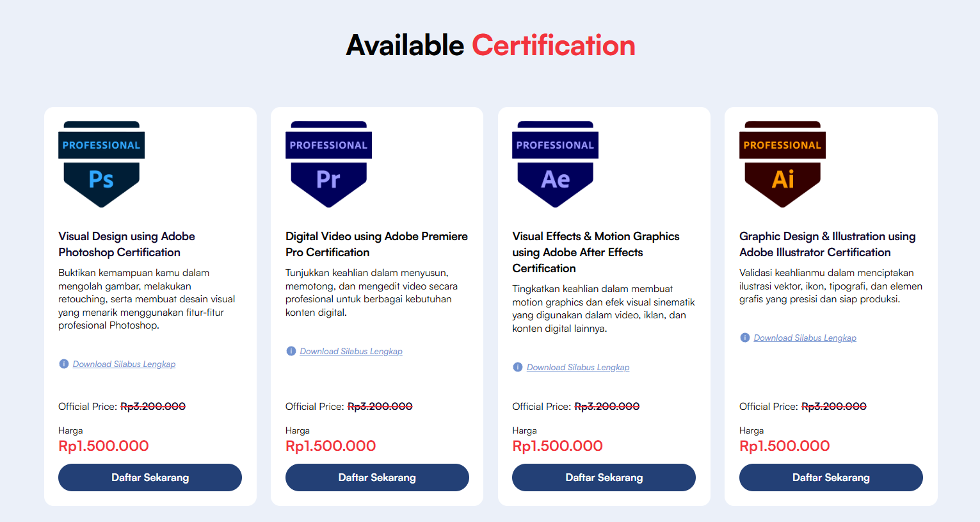Click the Visual Design using Adobe Photoshop title
The height and width of the screenshot is (522, 980).
tap(127, 244)
